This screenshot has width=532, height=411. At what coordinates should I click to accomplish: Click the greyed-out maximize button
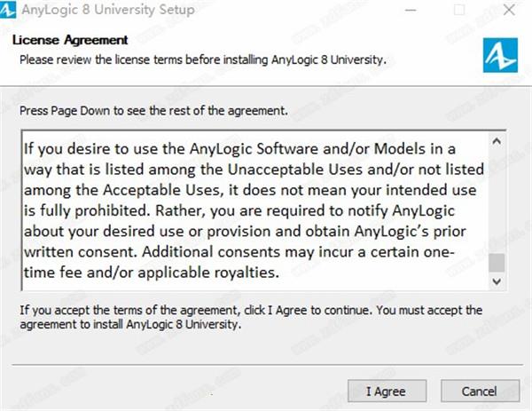coord(459,10)
